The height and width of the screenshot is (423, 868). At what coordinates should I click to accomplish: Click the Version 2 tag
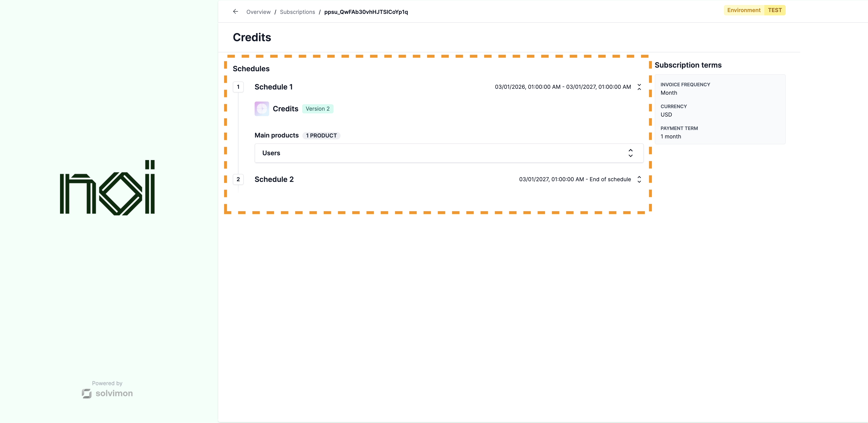[317, 109]
